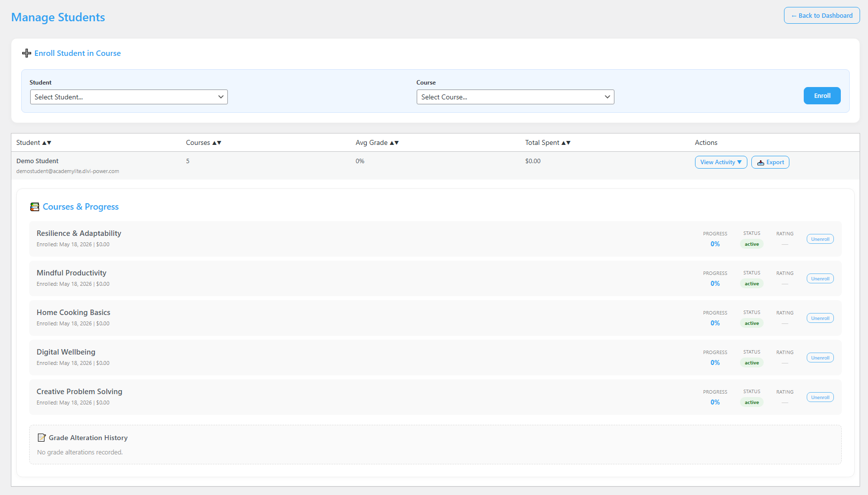Click the enrolled date under Creative Problem Solving
This screenshot has width=868, height=495.
(64, 403)
